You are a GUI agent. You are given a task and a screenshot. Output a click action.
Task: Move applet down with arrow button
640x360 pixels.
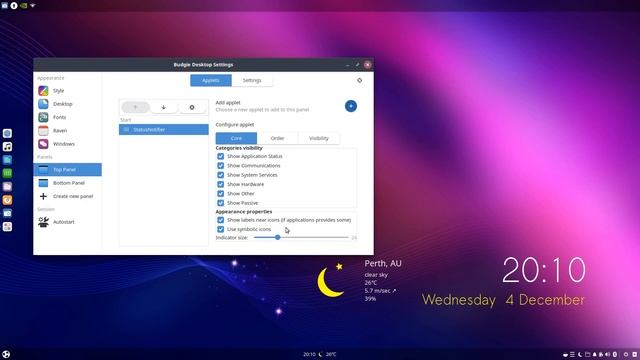click(164, 107)
